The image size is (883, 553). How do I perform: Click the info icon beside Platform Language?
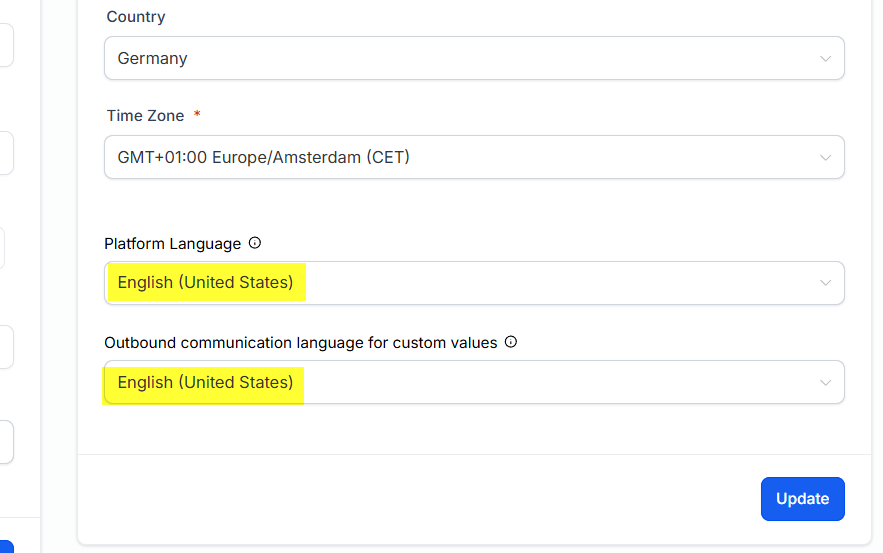[255, 243]
